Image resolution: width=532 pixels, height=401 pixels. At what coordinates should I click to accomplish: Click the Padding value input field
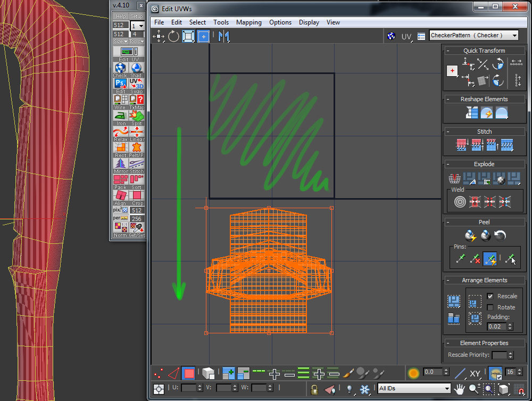click(x=497, y=326)
